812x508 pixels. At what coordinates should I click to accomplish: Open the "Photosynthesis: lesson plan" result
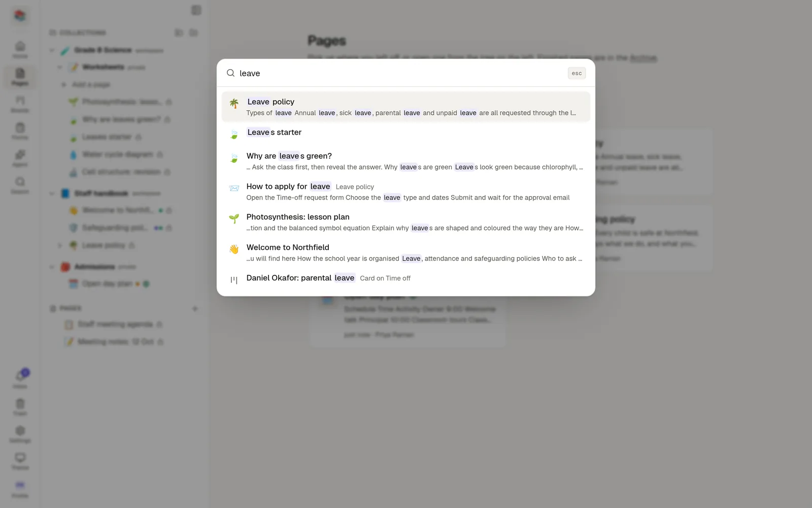pos(406,222)
